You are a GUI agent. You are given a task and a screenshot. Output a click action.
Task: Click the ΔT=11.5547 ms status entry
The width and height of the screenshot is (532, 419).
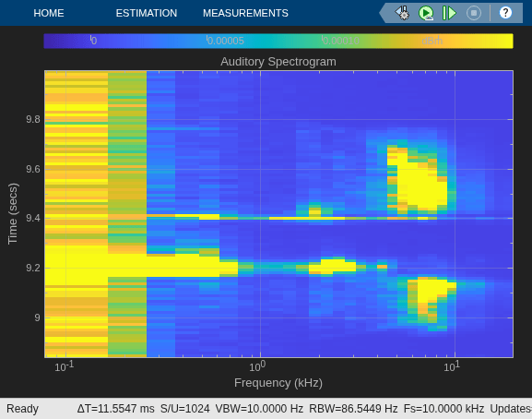(x=115, y=409)
